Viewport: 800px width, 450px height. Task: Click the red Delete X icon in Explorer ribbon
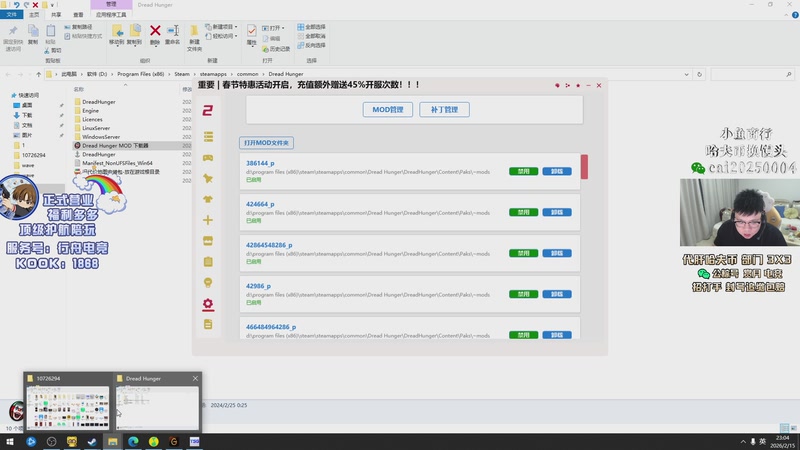click(x=155, y=31)
